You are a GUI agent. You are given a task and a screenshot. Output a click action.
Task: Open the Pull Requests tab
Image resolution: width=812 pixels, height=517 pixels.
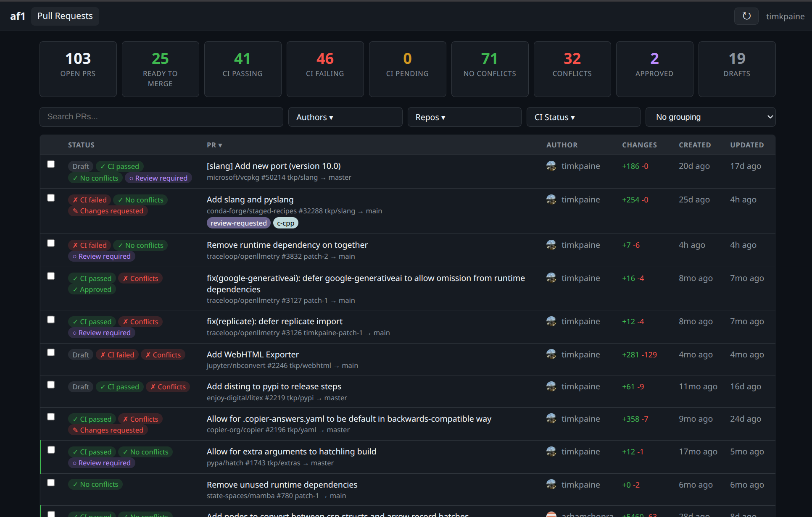coord(65,16)
